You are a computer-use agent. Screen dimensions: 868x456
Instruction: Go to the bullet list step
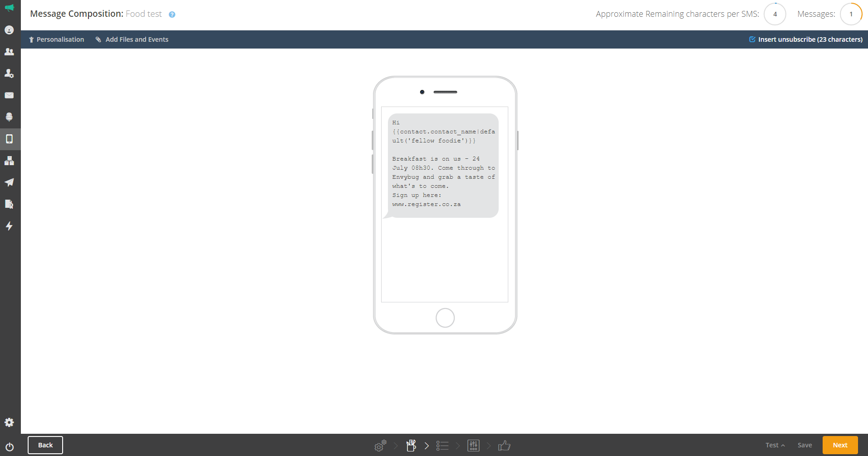(442, 446)
